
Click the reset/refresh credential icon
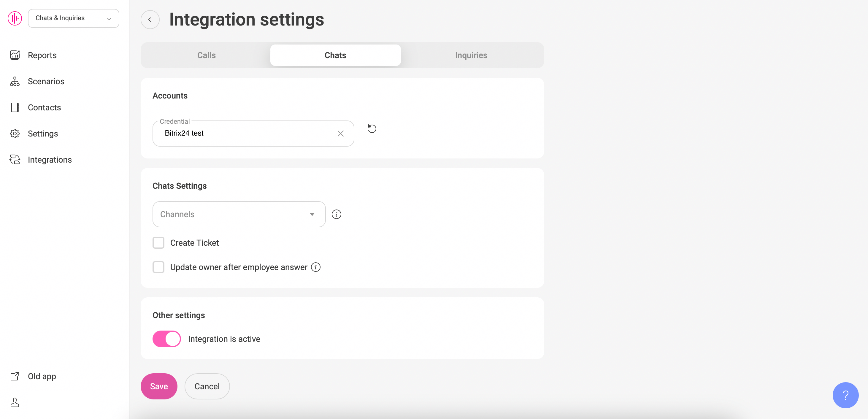pos(372,128)
